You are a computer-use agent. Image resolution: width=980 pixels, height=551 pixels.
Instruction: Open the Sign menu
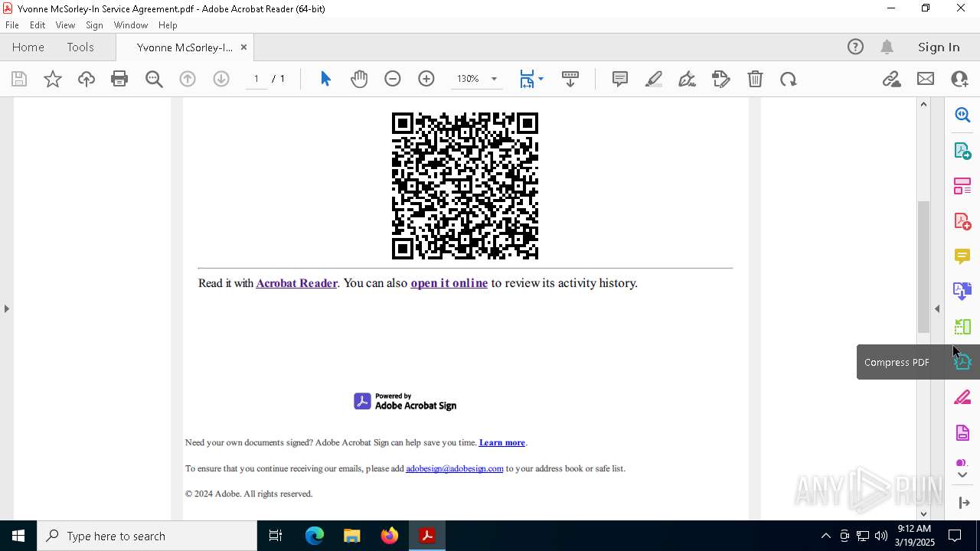click(94, 25)
